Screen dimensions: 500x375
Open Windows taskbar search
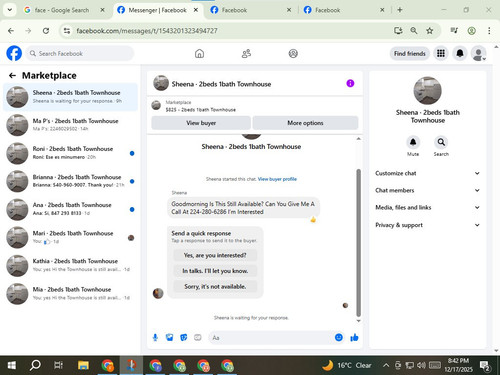(35, 366)
